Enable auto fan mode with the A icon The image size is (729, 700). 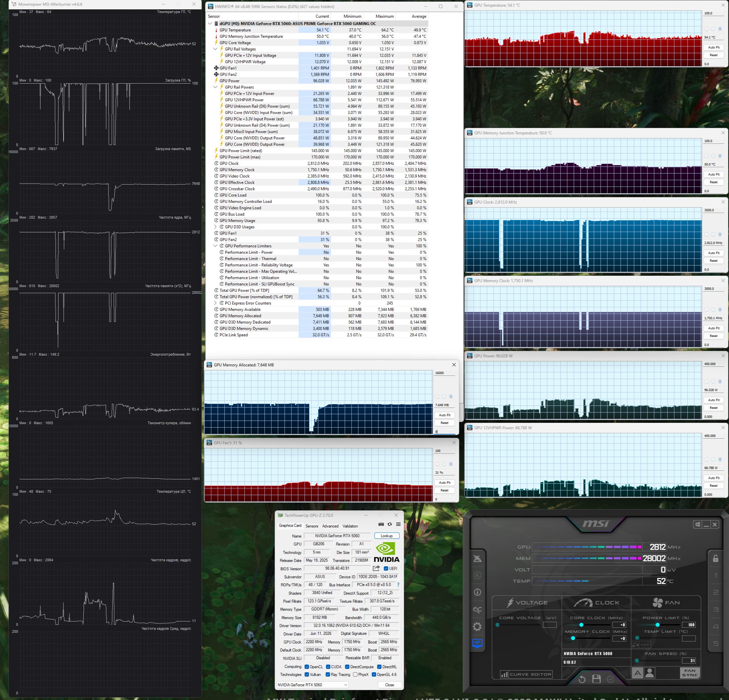tap(637, 673)
